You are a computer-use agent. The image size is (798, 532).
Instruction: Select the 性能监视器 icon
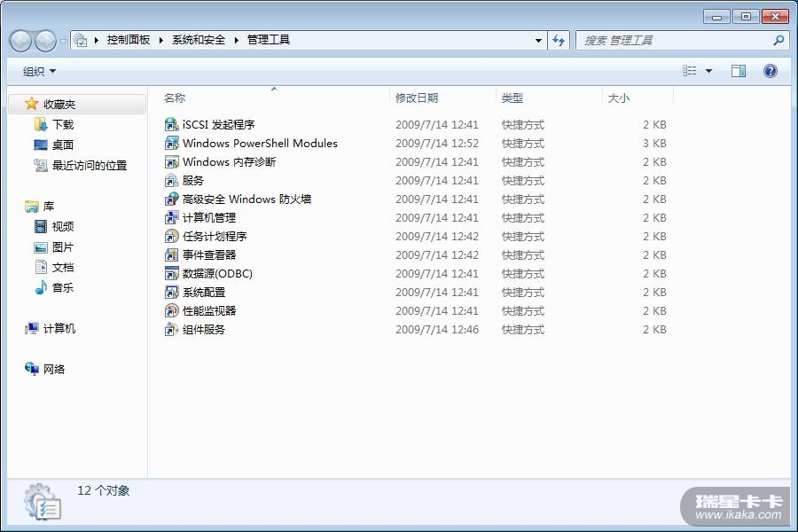click(171, 310)
